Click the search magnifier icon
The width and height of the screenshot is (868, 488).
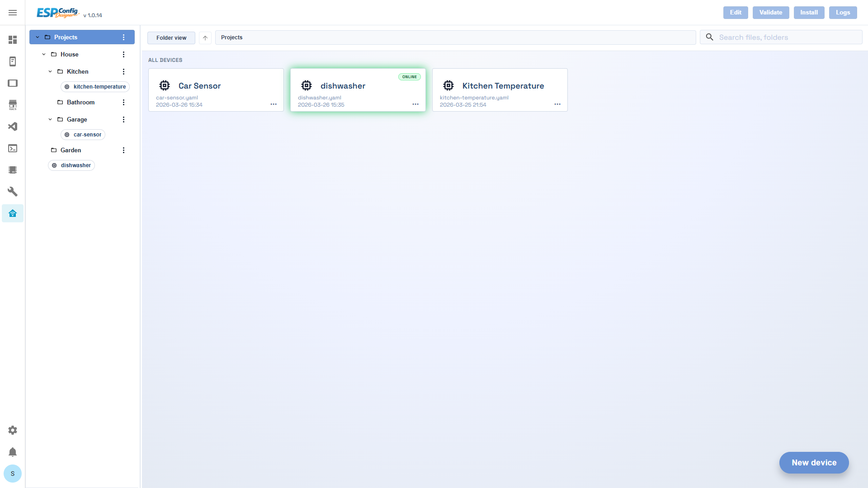click(x=710, y=37)
